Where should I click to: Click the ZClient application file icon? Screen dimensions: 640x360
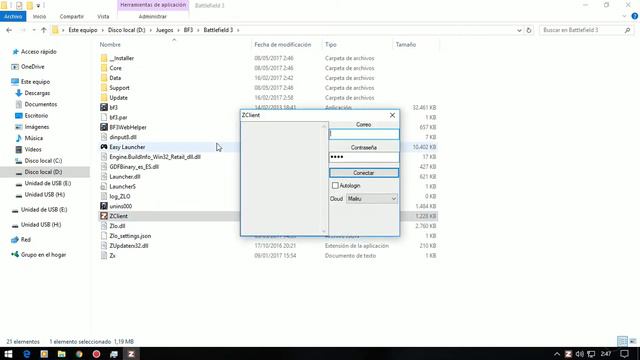point(104,216)
